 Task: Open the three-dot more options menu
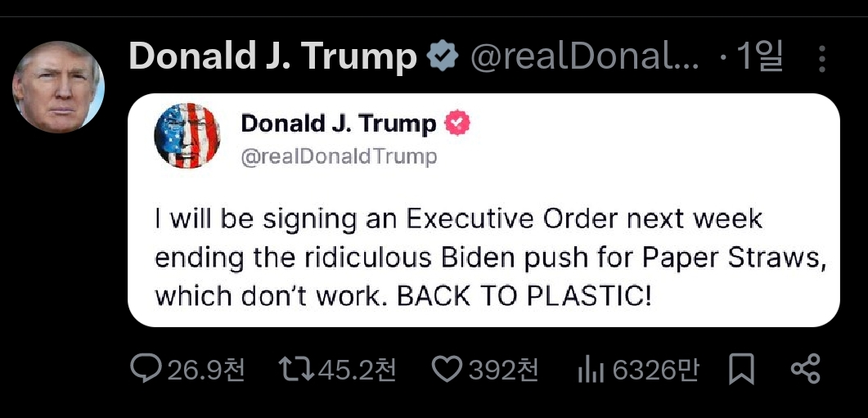[x=822, y=59]
